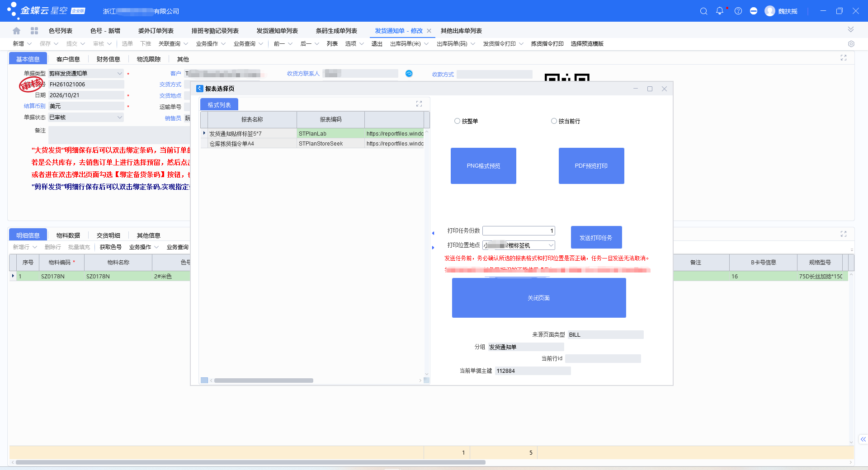Click the 发送打印任务 button

click(596, 237)
